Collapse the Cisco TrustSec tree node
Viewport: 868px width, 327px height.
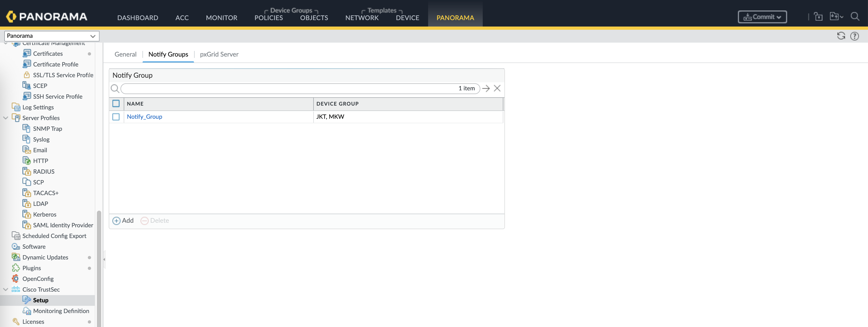6,289
